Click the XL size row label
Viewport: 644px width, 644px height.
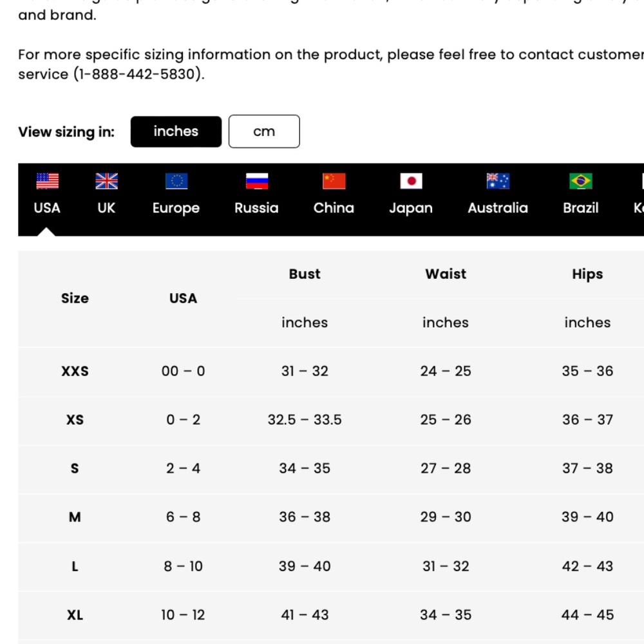[75, 615]
